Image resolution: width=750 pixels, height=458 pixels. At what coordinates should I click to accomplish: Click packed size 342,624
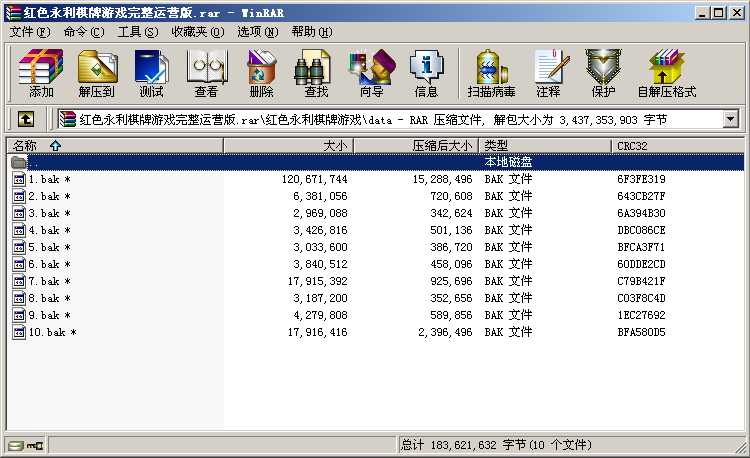pyautogui.click(x=451, y=213)
